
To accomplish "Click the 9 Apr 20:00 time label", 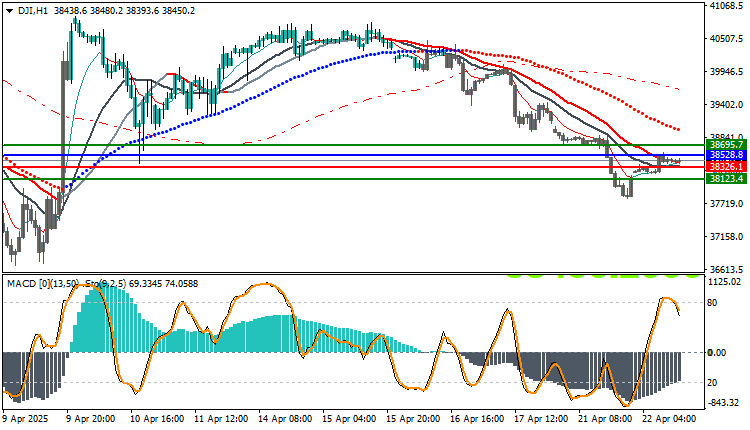I will (x=91, y=419).
